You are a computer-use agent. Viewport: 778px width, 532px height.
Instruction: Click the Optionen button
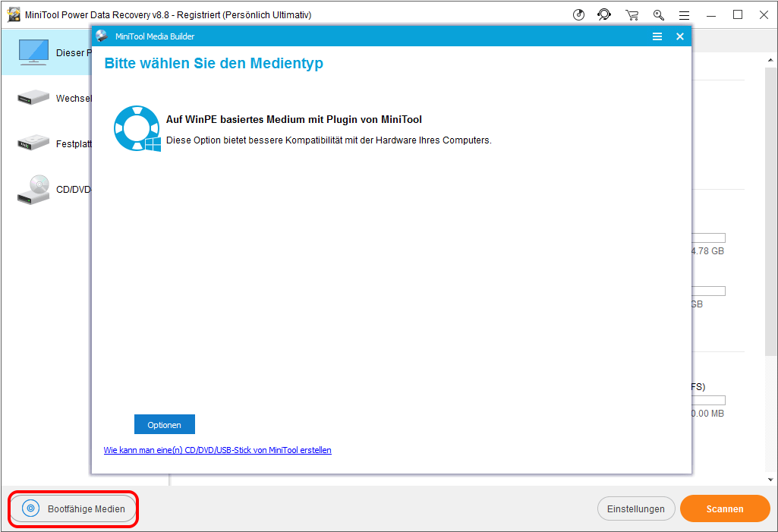tap(164, 424)
